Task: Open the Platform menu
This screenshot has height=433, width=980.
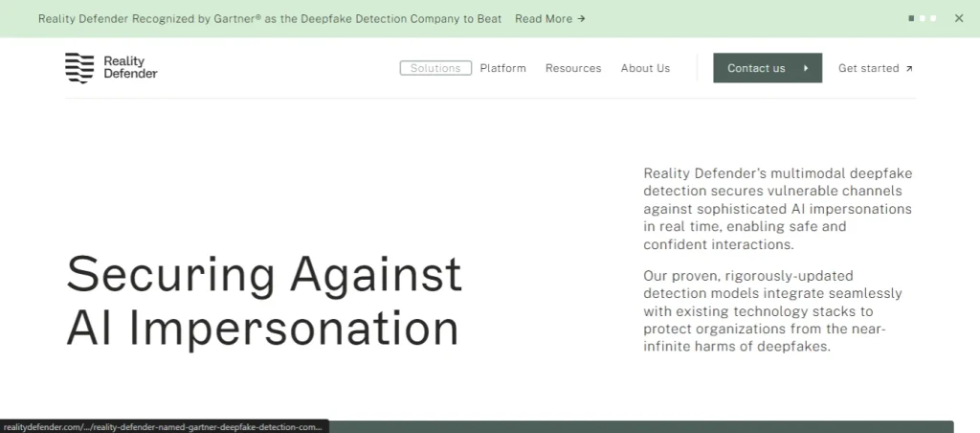Action: (503, 68)
